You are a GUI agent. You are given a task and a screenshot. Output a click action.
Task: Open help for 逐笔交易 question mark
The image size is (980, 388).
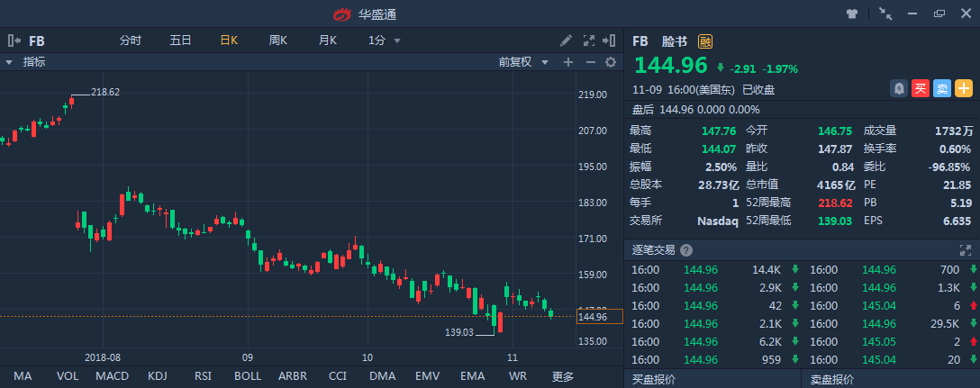click(686, 250)
